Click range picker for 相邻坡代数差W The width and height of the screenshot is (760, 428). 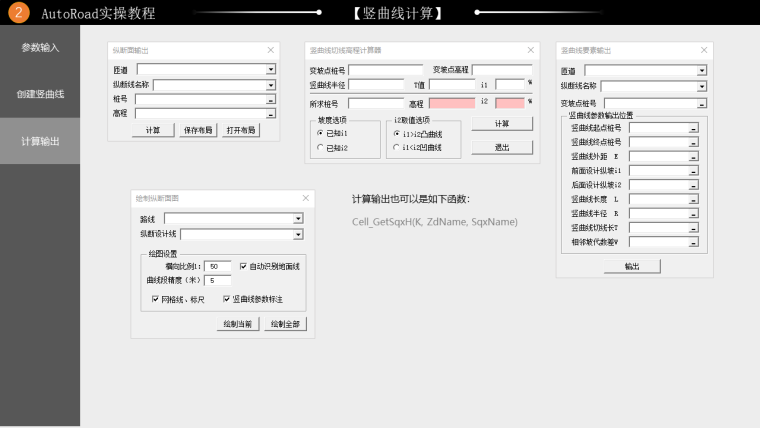[693, 242]
